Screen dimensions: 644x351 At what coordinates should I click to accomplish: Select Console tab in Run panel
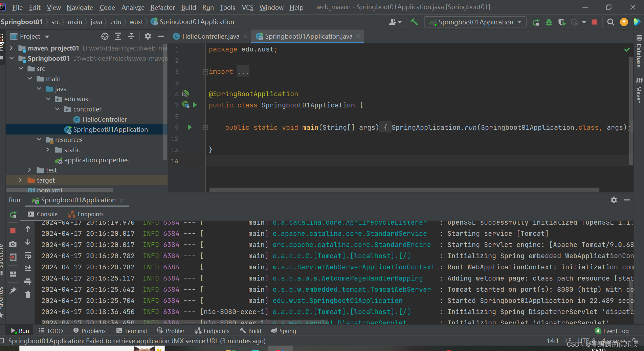coord(43,214)
